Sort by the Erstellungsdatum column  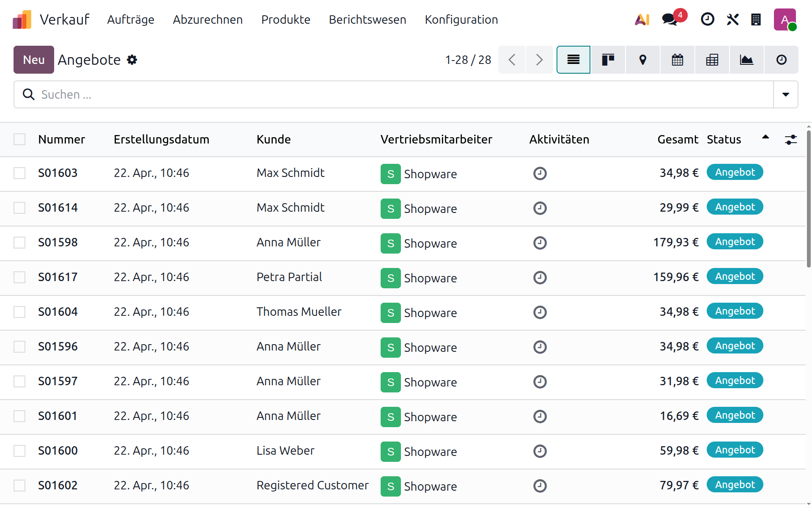click(x=162, y=139)
